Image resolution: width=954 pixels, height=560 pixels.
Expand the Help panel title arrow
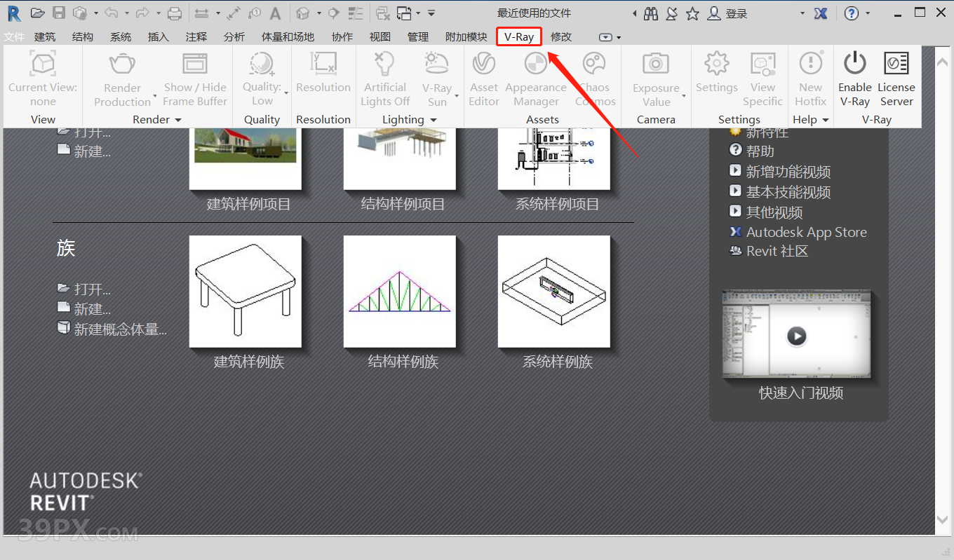(x=825, y=121)
